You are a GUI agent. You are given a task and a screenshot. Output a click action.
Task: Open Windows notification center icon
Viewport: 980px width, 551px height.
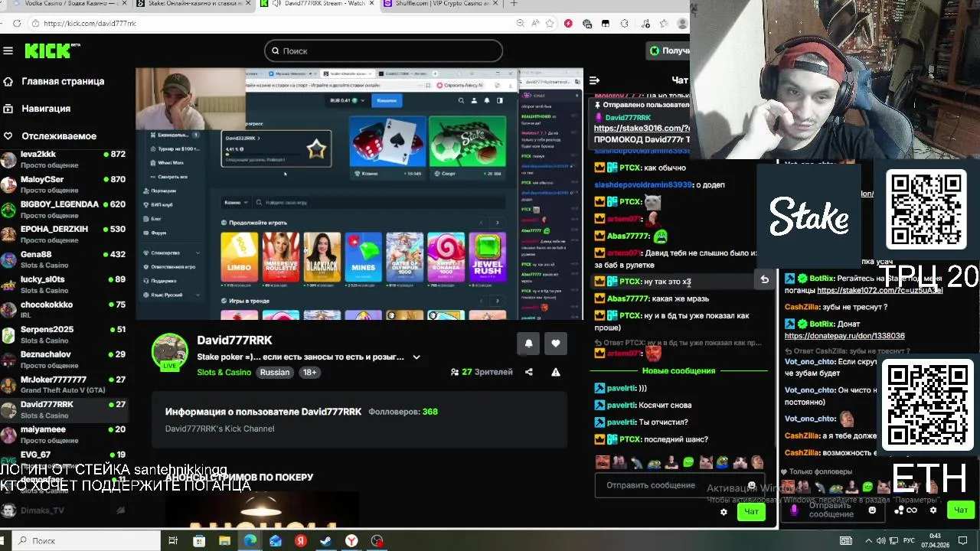pos(963,540)
